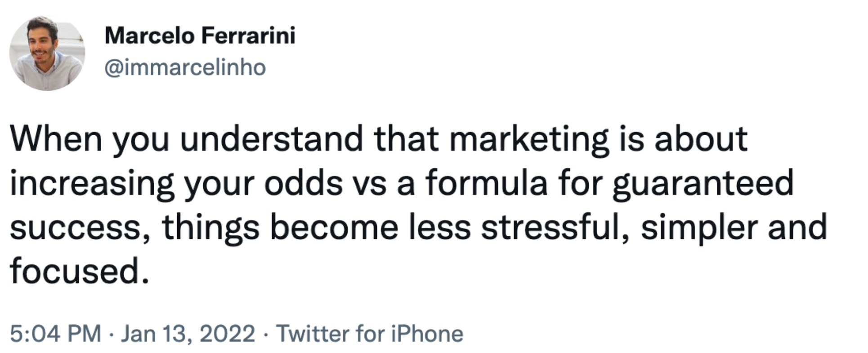Viewport: 868px width, 353px height.
Task: Click the word "things" in the tweet
Action: point(211,229)
